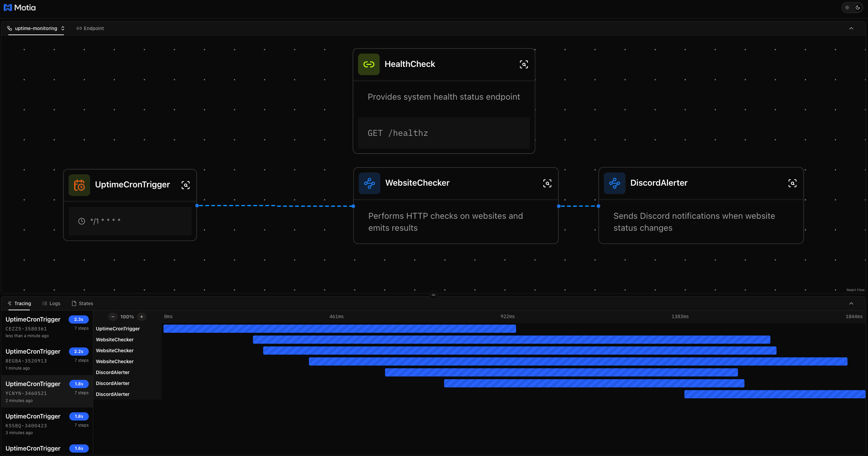This screenshot has height=456, width=868.
Task: Click the blue workflow icon on WebsiteChecker
Action: (369, 183)
